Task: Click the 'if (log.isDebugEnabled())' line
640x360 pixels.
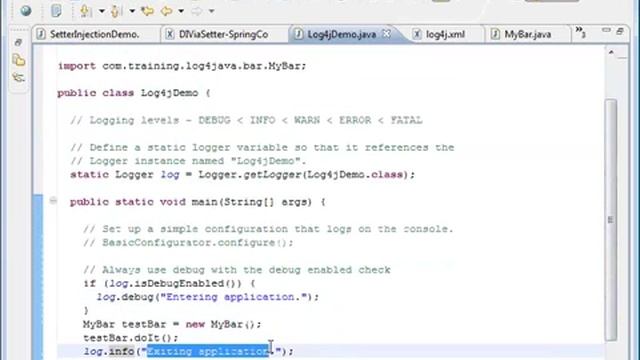Action: pyautogui.click(x=169, y=284)
